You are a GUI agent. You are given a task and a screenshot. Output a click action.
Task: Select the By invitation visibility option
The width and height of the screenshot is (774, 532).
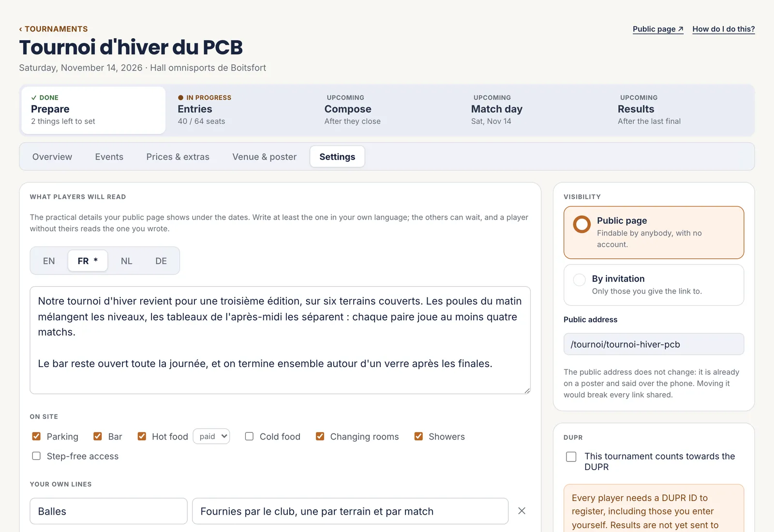[x=654, y=285]
